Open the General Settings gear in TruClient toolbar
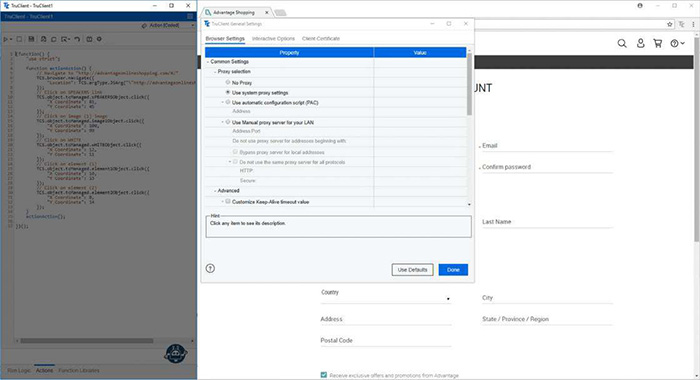This screenshot has width=700, height=380. click(99, 39)
